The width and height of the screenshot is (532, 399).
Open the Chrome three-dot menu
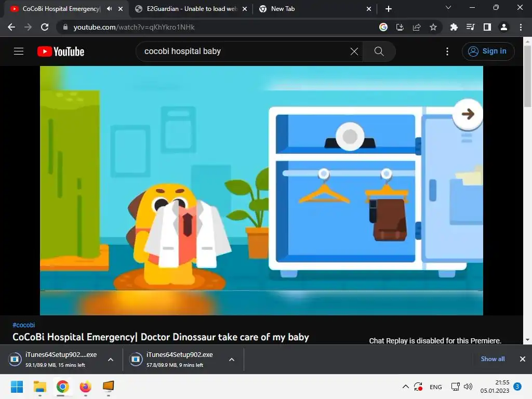(521, 27)
